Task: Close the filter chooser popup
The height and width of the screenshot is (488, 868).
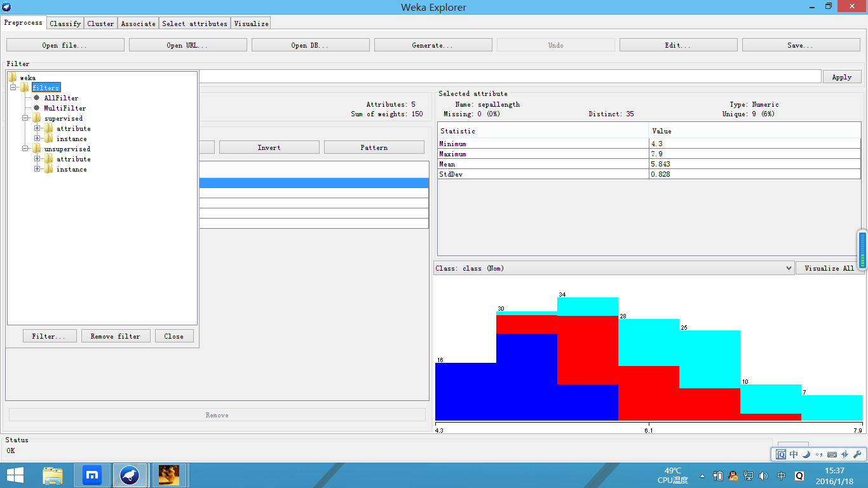Action: tap(174, 336)
